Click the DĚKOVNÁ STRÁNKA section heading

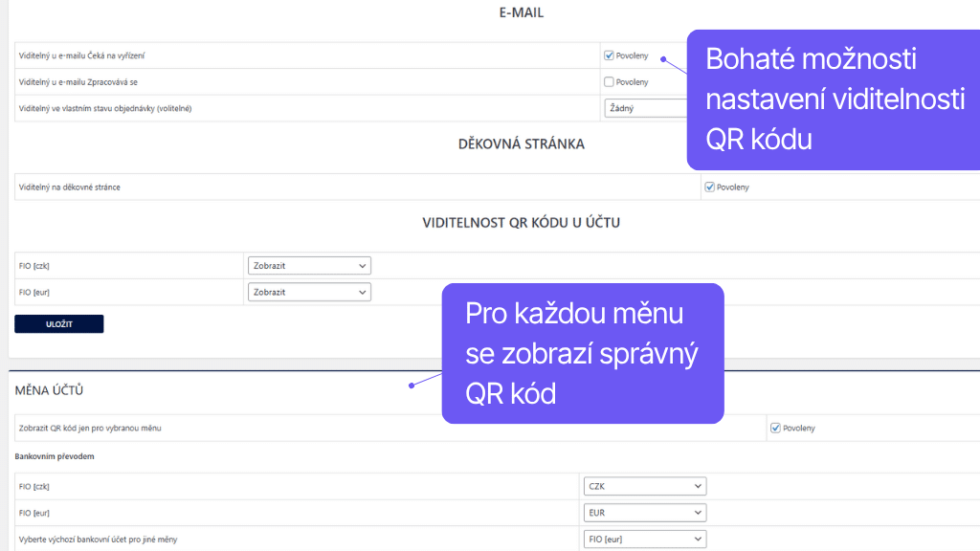[521, 144]
